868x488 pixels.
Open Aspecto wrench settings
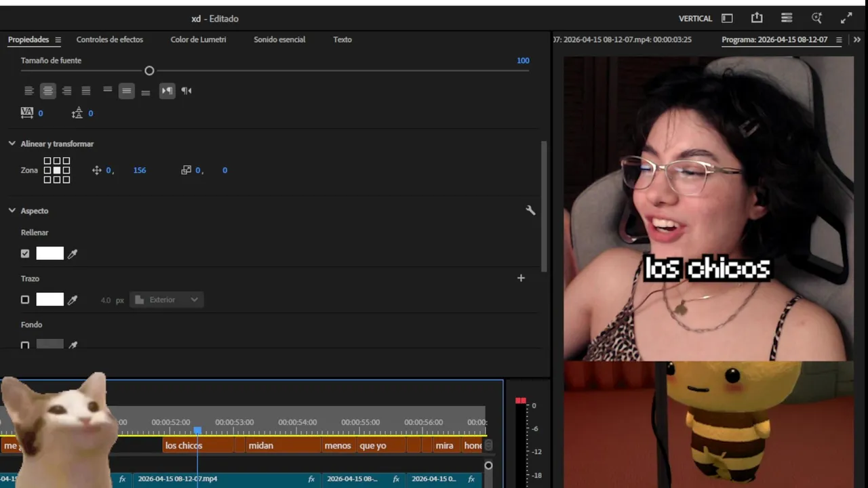click(x=530, y=211)
